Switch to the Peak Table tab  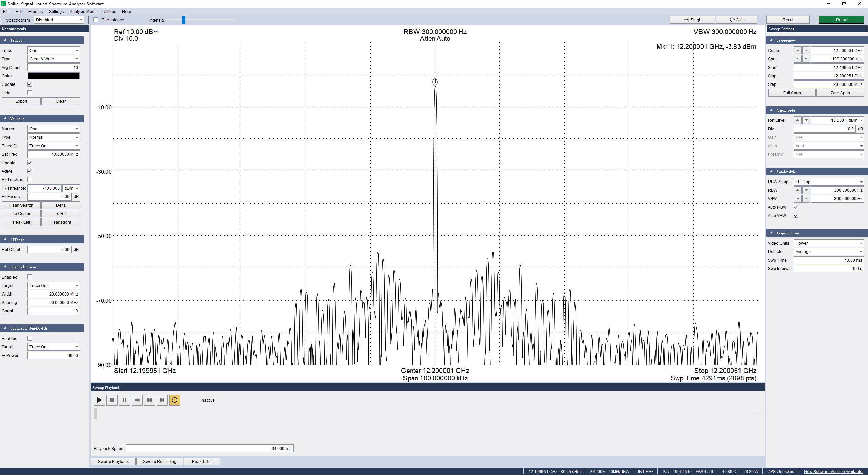click(202, 462)
